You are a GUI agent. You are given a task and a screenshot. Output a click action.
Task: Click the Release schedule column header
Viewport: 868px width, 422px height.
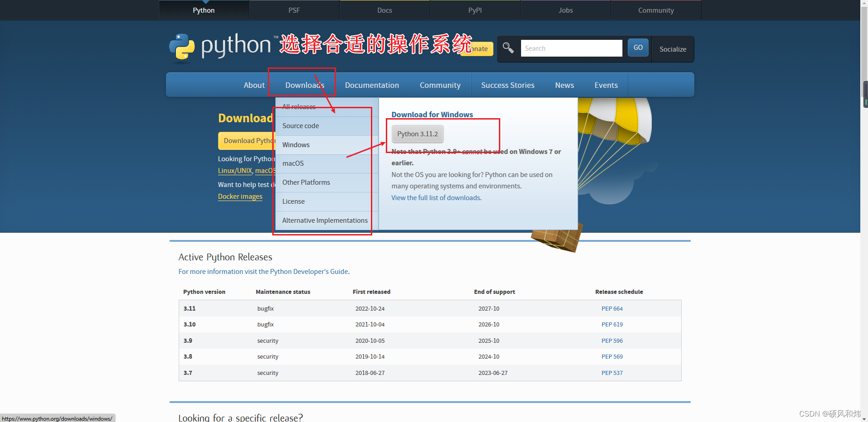pos(619,292)
